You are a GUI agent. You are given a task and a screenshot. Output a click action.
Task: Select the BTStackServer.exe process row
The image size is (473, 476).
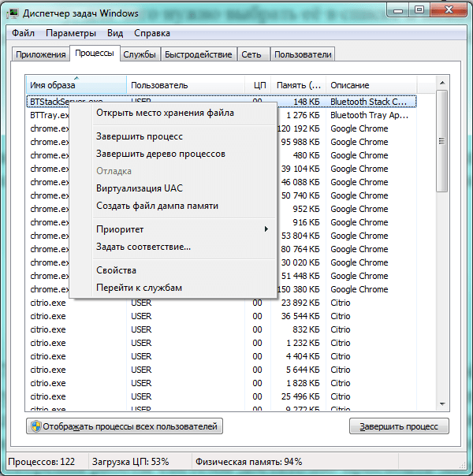coord(222,102)
